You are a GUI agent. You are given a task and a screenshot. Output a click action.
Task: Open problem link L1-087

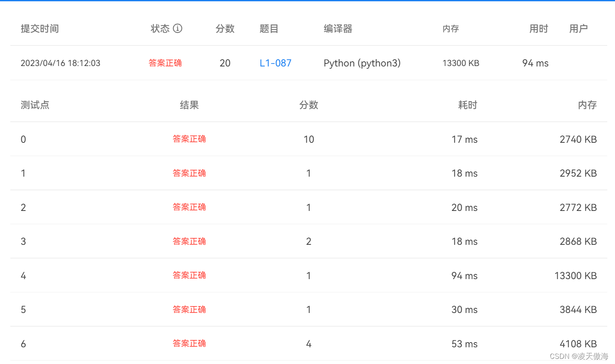[275, 63]
